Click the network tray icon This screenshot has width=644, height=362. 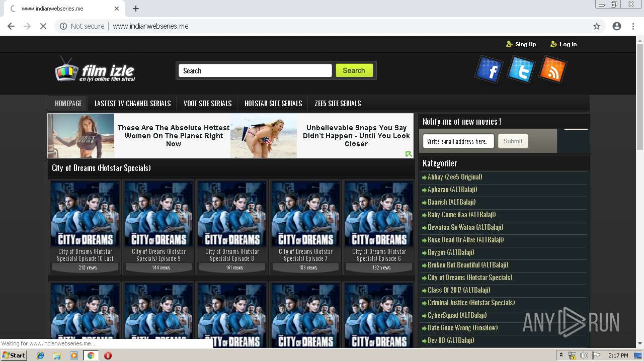click(x=572, y=355)
